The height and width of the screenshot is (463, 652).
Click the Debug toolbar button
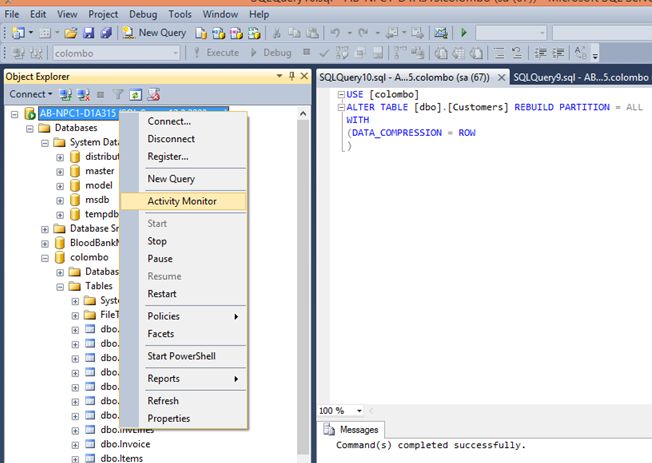point(270,52)
